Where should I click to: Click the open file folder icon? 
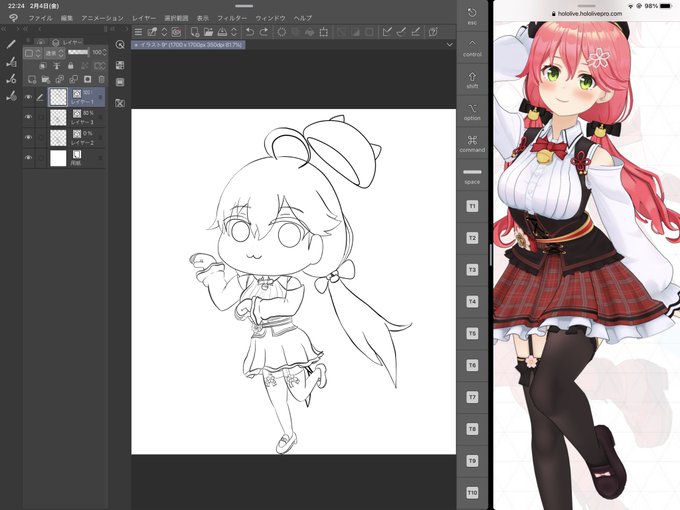(x=208, y=32)
